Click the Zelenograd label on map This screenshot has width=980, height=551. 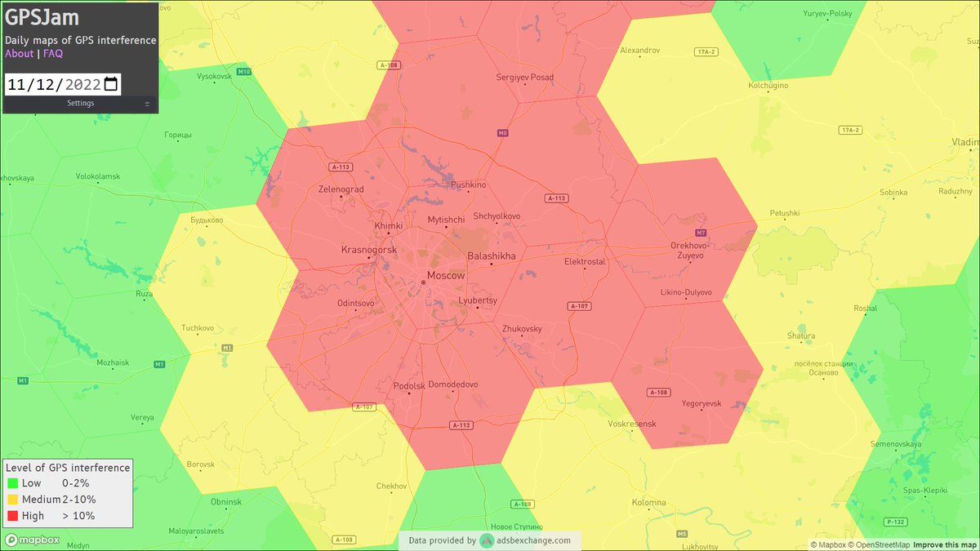tap(341, 189)
